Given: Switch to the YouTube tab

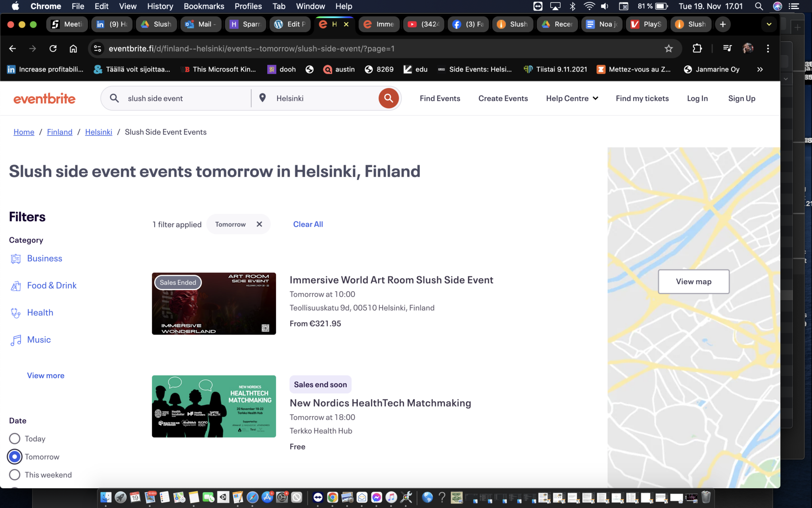Looking at the screenshot, I should tap(423, 24).
